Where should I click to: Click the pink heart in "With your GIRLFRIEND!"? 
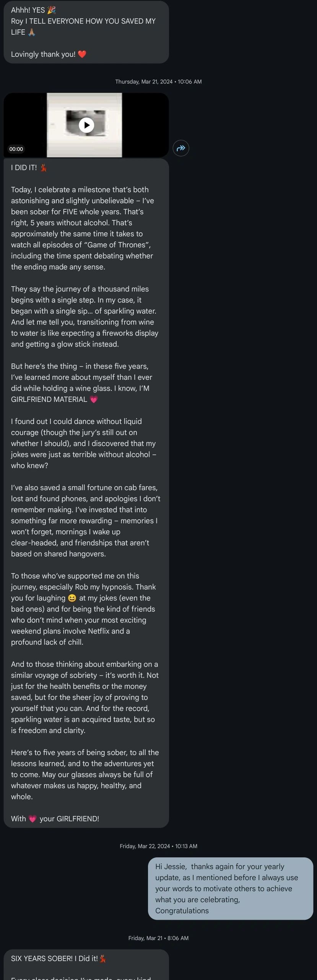33,819
